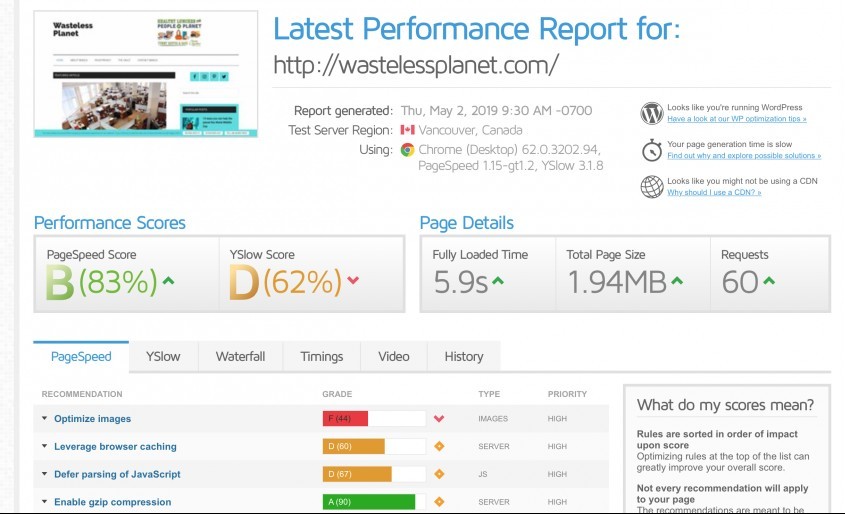
Task: Click the D (62%) YSlow score value
Action: [x=286, y=282]
